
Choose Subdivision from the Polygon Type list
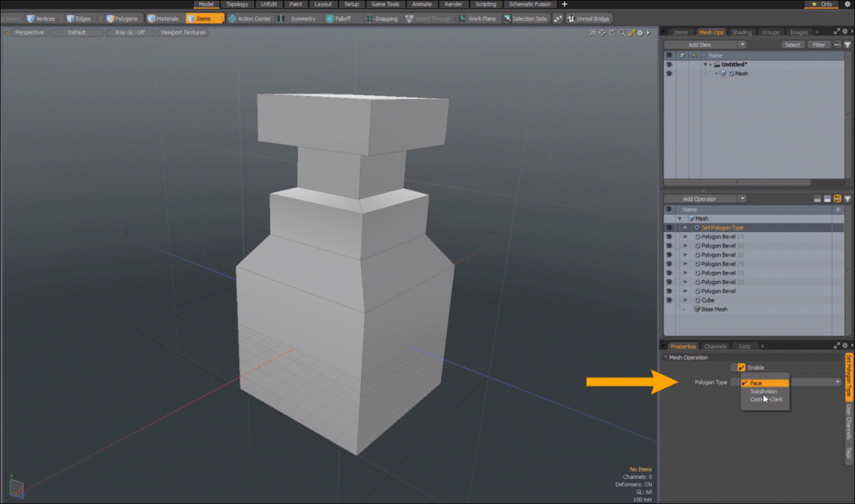(x=763, y=391)
